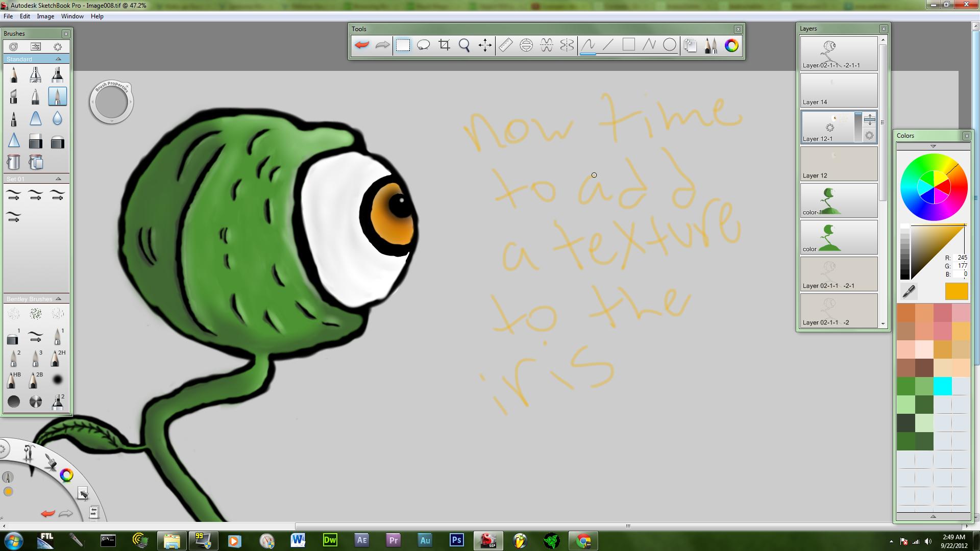
Task: Click the Windows Start button
Action: pyautogui.click(x=13, y=540)
